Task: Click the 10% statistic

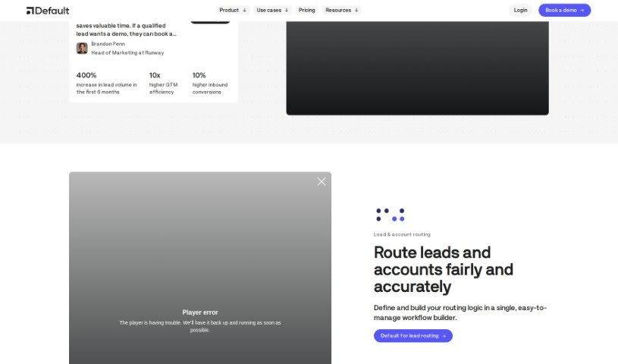Action: (x=199, y=75)
